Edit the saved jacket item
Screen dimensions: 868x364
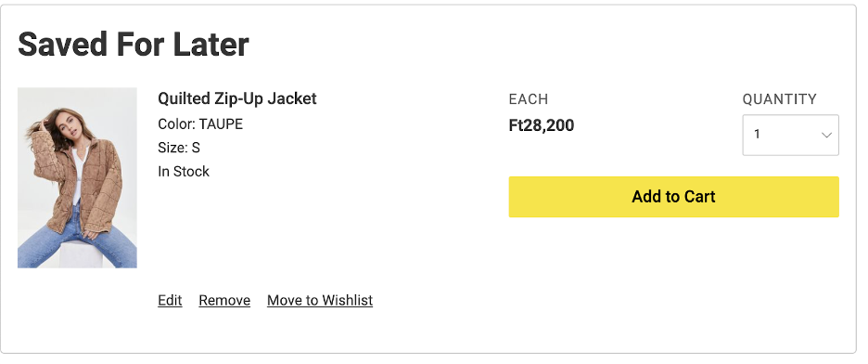(170, 300)
